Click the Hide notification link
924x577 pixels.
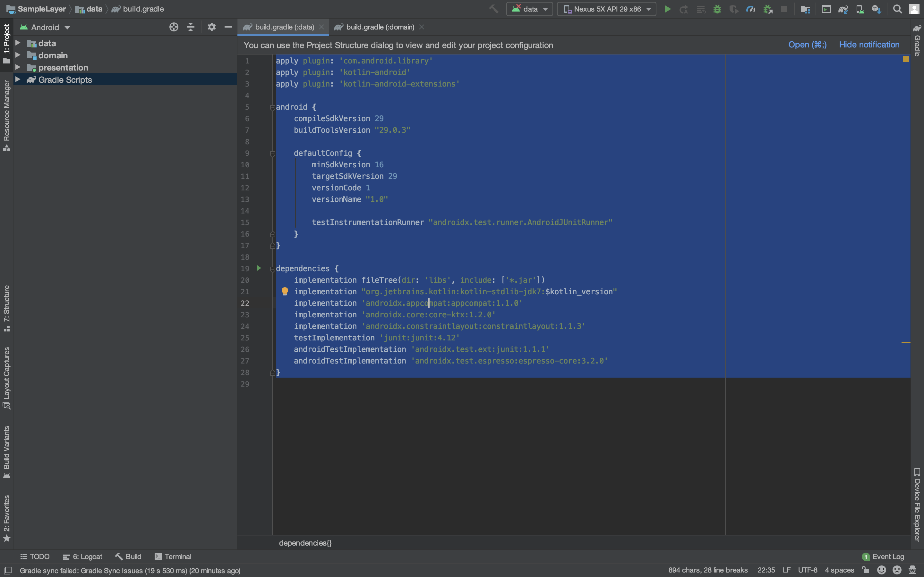[869, 45]
